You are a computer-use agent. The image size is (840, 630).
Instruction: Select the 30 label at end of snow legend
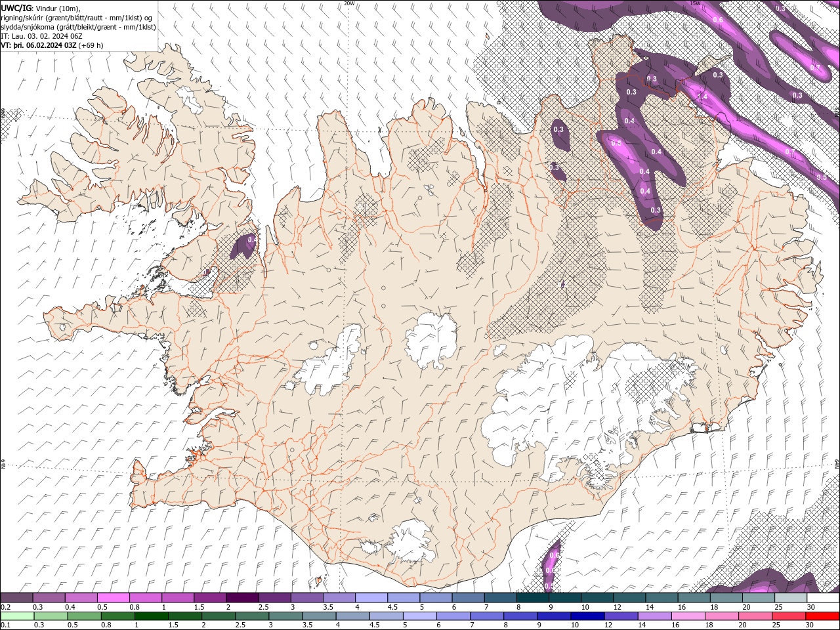(810, 607)
